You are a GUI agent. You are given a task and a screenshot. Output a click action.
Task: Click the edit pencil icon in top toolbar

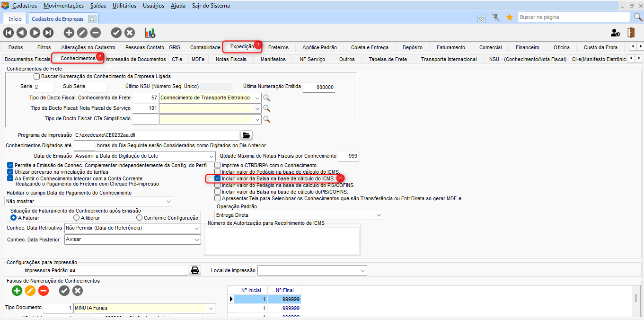pyautogui.click(x=82, y=33)
